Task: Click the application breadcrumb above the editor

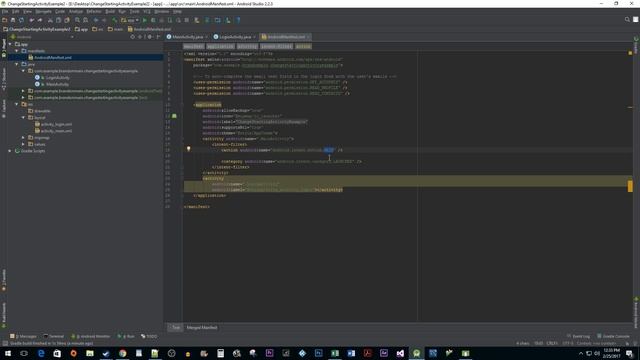Action: (x=220, y=47)
